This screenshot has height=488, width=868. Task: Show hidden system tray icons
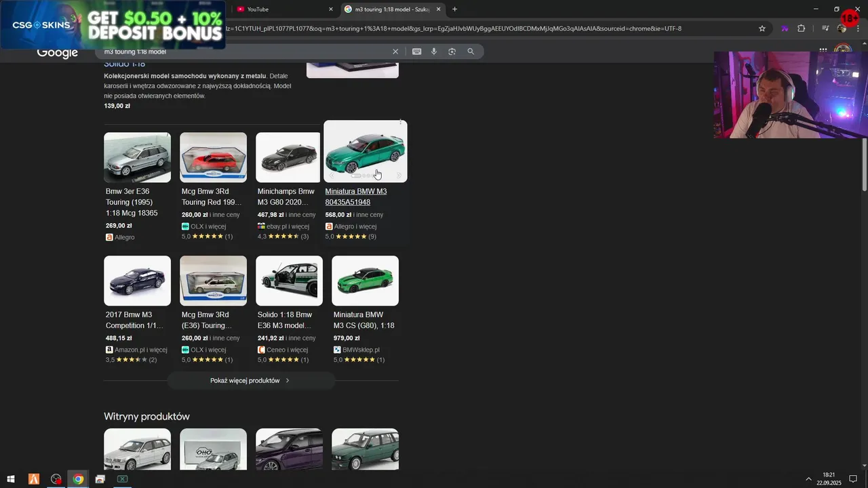(x=808, y=479)
